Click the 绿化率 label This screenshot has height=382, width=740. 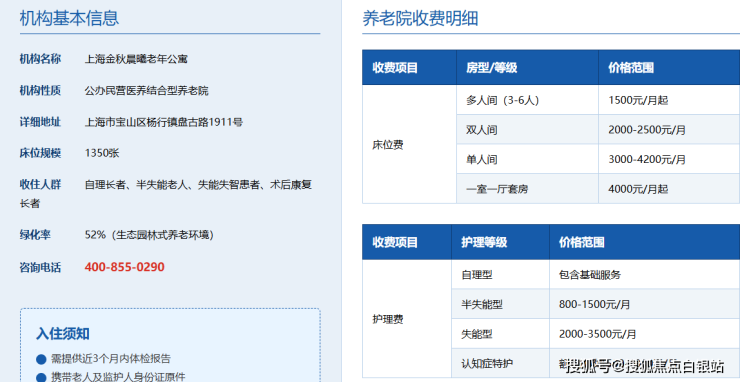[x=35, y=235]
